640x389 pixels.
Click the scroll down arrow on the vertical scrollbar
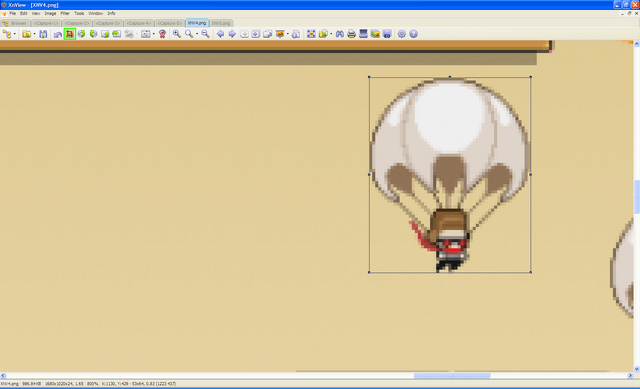tap(637, 369)
